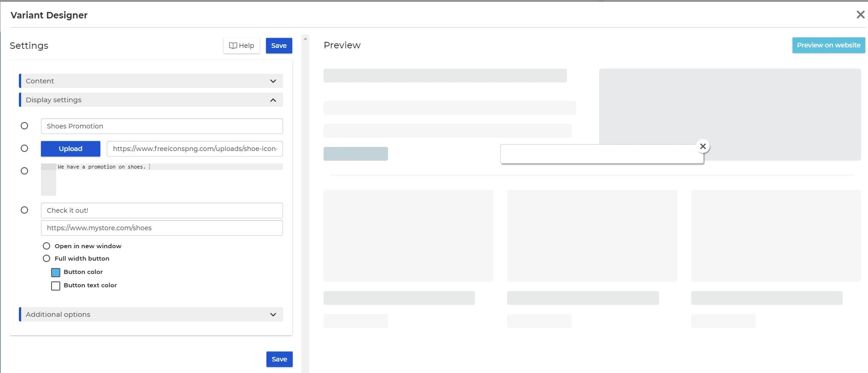Close the Variant Designer dialog
Screen dimensions: 868x373
860,15
